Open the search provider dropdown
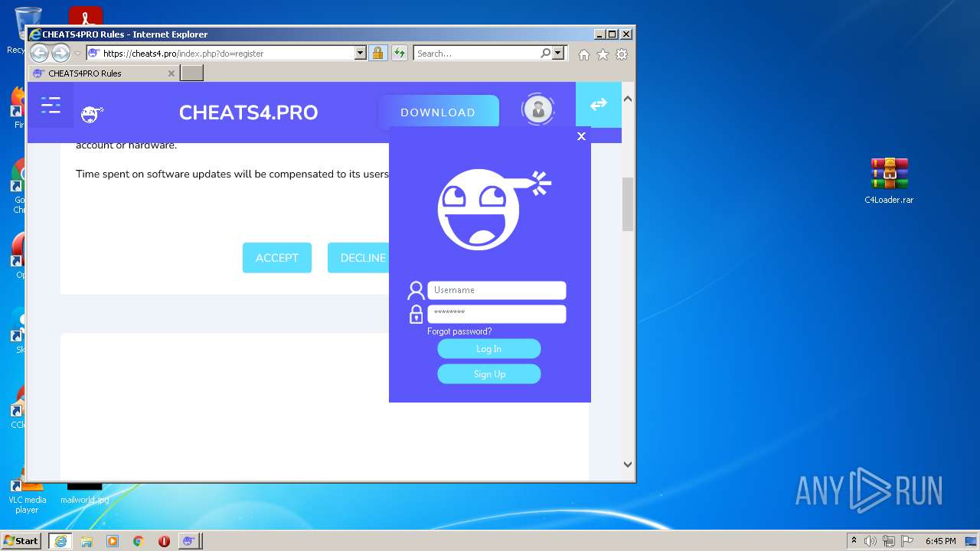Viewport: 980px width, 551px height. coord(558,54)
